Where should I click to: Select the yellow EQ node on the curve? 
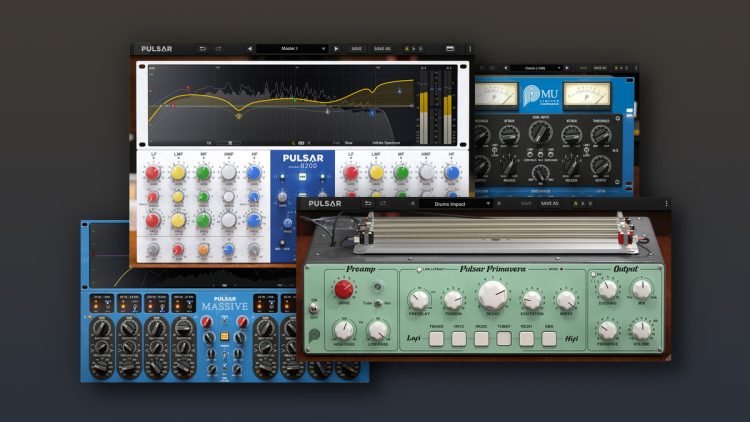click(239, 116)
